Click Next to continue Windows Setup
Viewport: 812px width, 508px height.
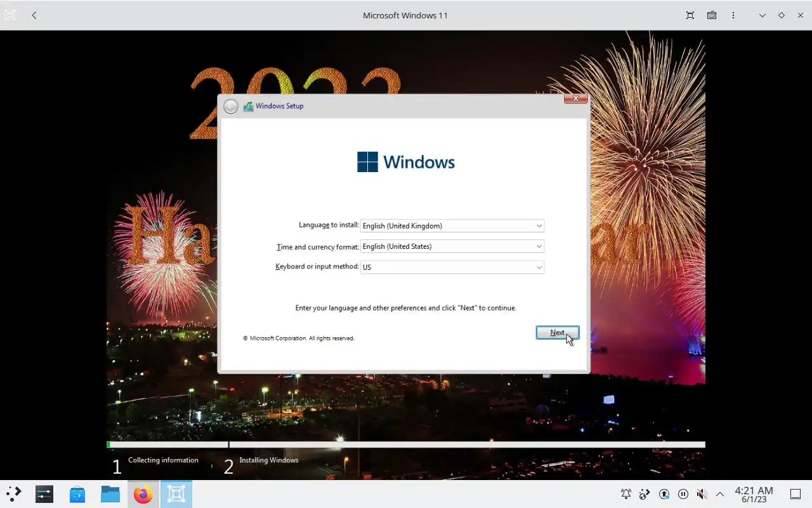557,333
